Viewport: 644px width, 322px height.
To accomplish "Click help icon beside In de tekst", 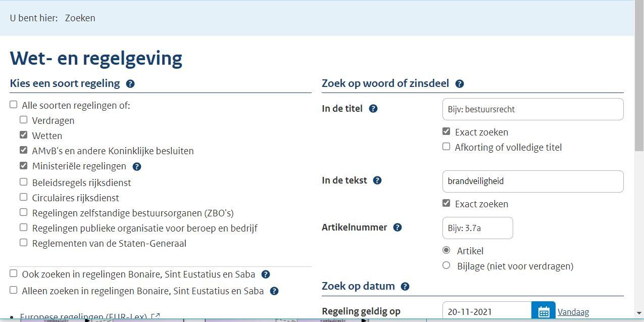I will pos(377,180).
